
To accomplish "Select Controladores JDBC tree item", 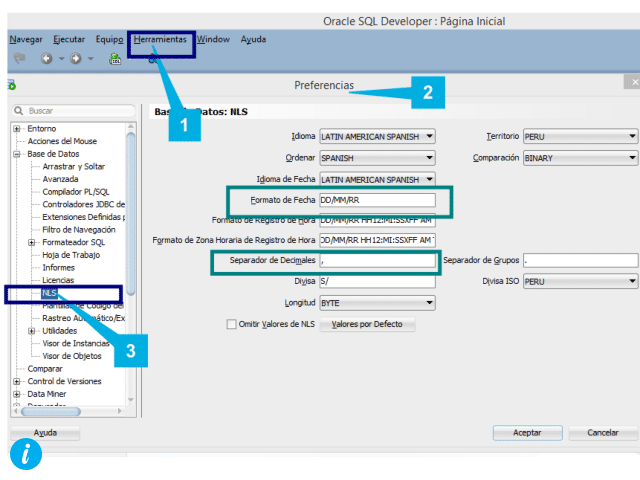I will (83, 204).
